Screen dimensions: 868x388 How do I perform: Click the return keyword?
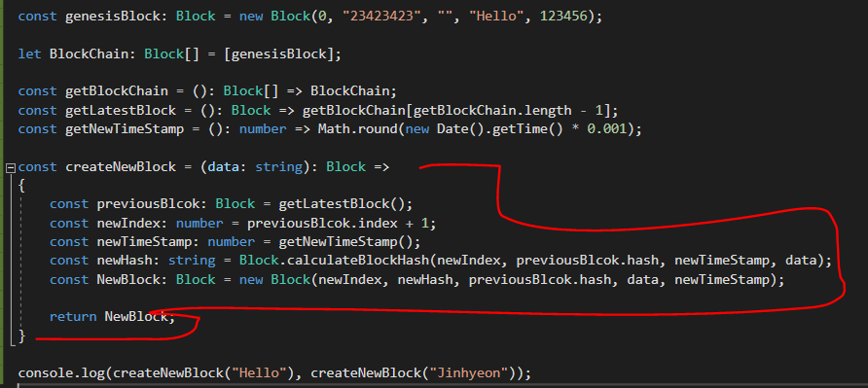pyautogui.click(x=73, y=317)
